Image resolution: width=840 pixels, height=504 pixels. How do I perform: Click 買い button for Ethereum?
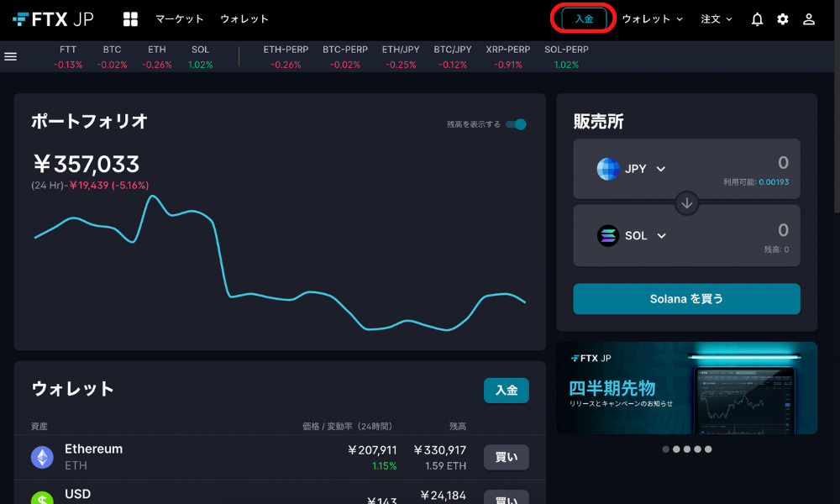[507, 458]
